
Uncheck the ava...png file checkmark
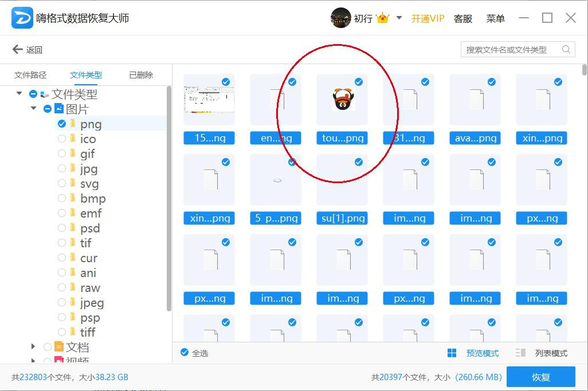tap(492, 82)
